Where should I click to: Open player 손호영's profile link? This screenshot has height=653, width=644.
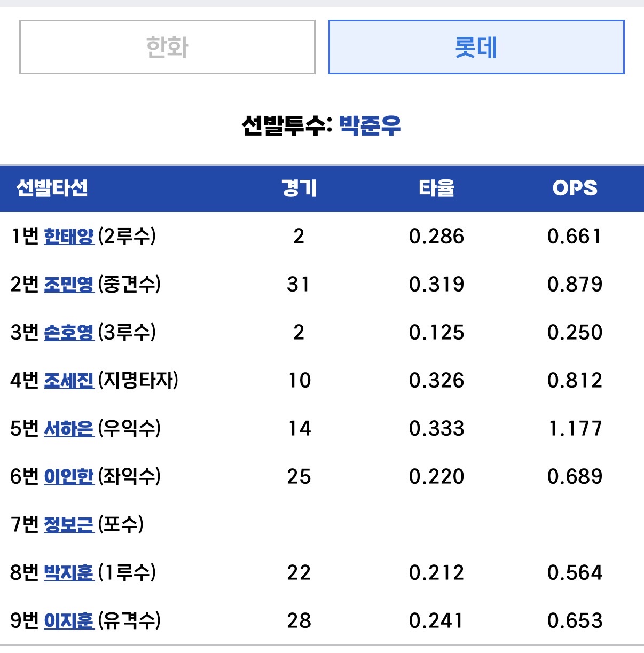(69, 332)
